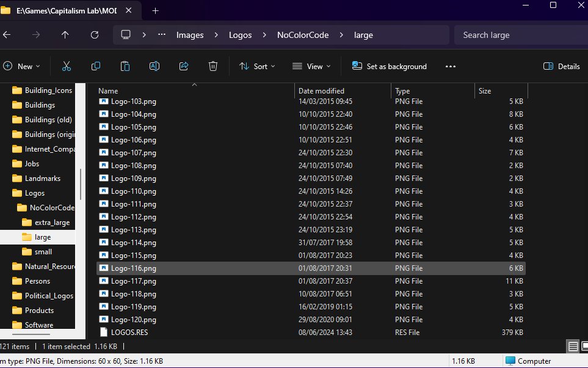This screenshot has width=588, height=368.
Task: Click the This PC monitor icon in address bar
Action: (126, 35)
